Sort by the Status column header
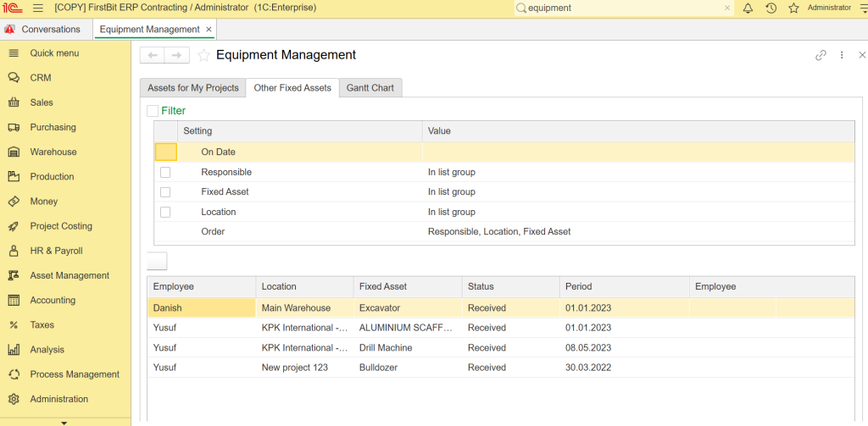 (510, 286)
